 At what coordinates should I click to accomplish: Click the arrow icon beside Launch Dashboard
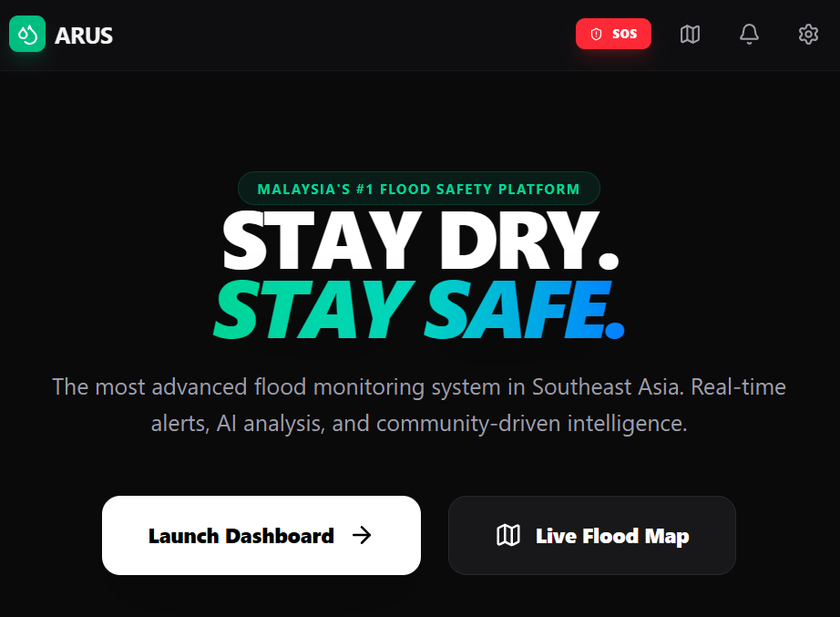362,535
